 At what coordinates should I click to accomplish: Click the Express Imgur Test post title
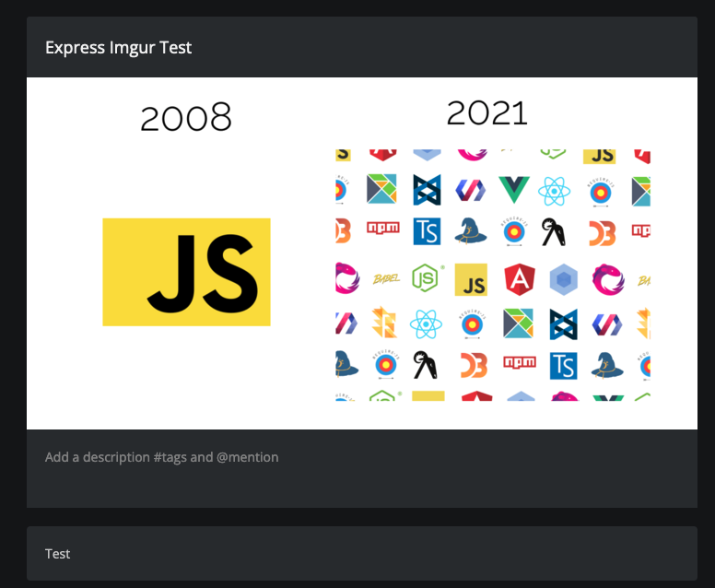pos(118,48)
